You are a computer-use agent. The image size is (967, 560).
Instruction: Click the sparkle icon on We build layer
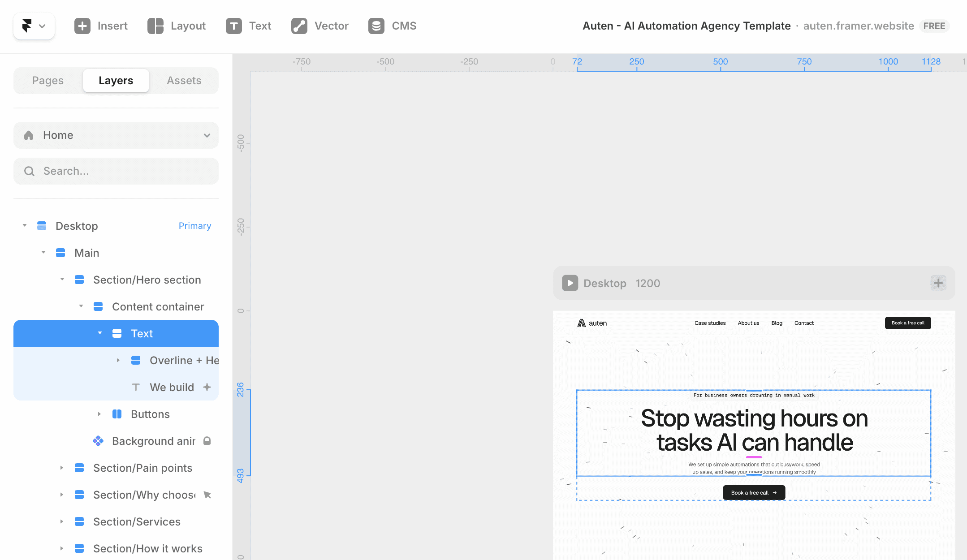tap(207, 387)
